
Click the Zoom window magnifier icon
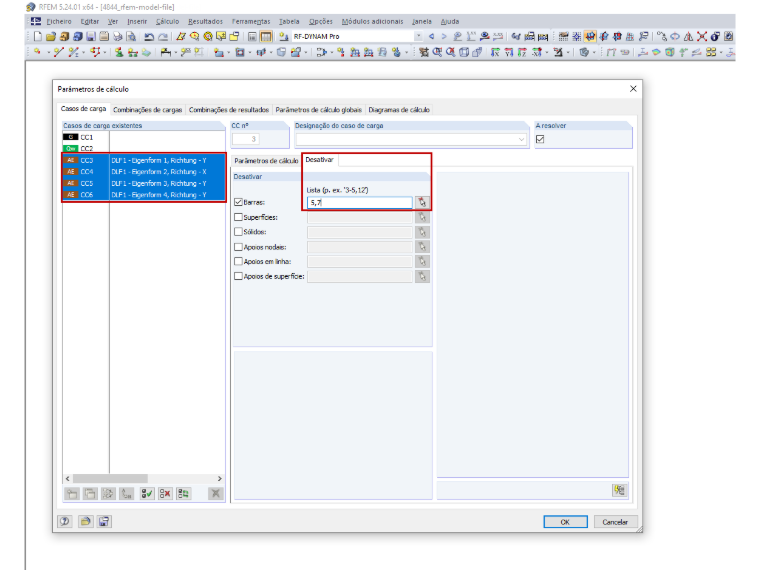[437, 52]
